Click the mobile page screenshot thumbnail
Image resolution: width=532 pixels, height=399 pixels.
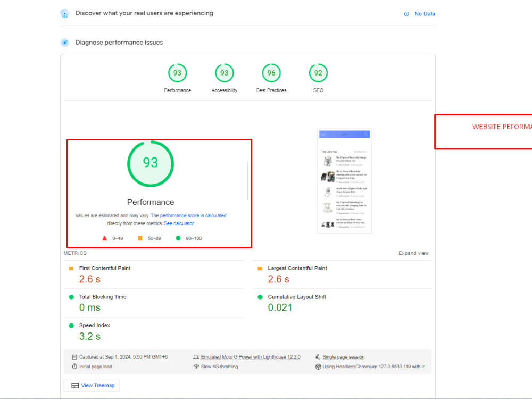tap(344, 181)
